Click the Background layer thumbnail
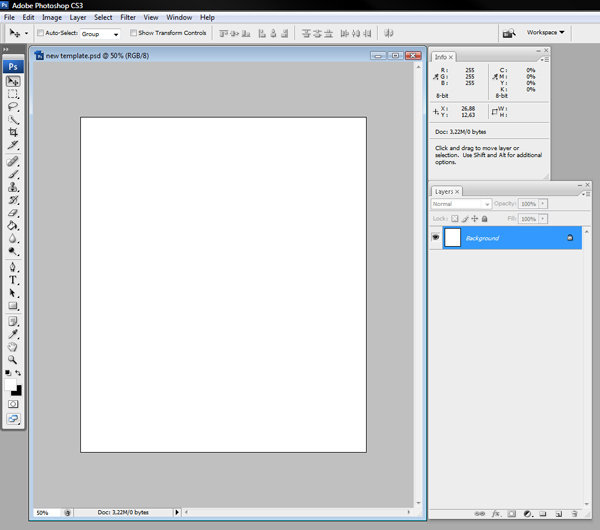This screenshot has height=530, width=600. 453,237
